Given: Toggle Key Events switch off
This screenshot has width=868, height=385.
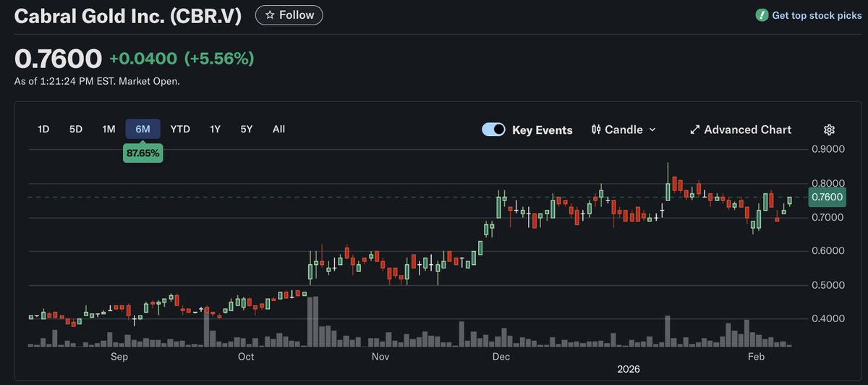Looking at the screenshot, I should click(493, 130).
